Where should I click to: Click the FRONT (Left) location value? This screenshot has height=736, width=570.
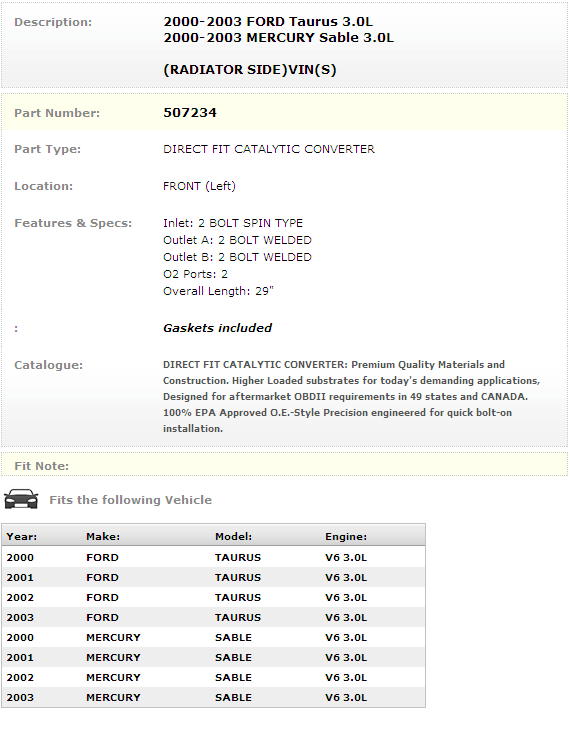pos(199,186)
